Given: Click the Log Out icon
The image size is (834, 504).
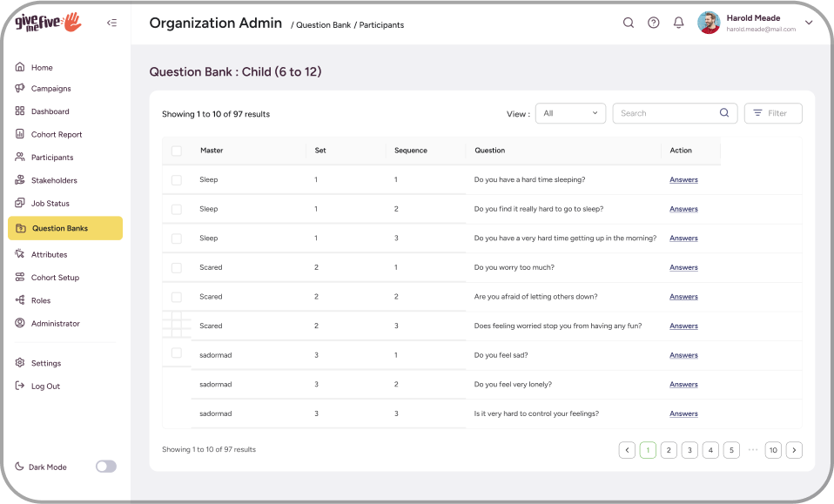Looking at the screenshot, I should [x=20, y=386].
